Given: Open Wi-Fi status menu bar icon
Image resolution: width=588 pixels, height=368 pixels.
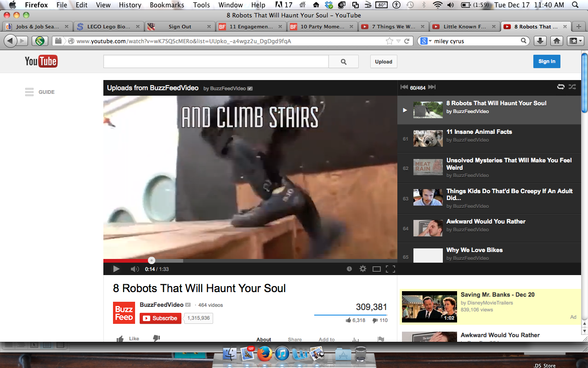Looking at the screenshot, I should tap(437, 5).
